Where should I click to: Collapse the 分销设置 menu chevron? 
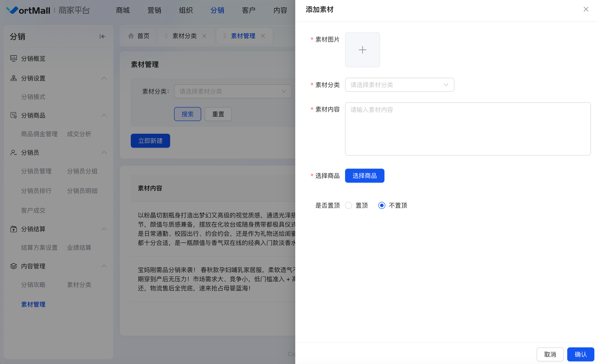104,78
